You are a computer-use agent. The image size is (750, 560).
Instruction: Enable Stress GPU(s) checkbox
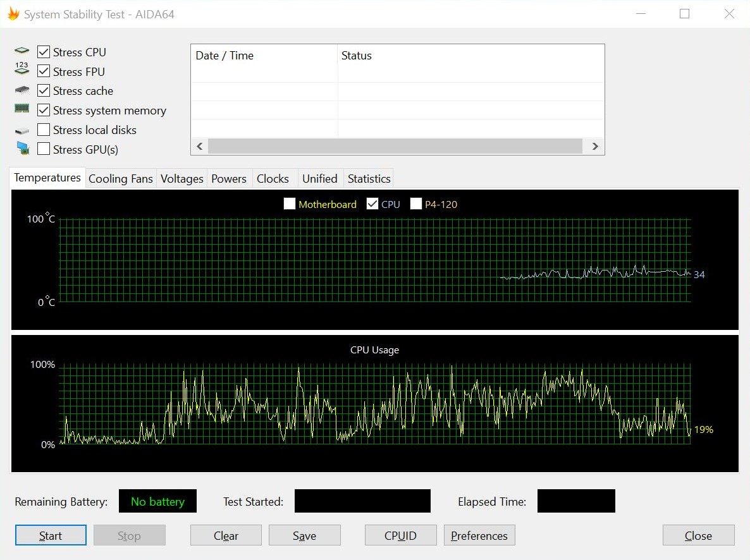44,149
